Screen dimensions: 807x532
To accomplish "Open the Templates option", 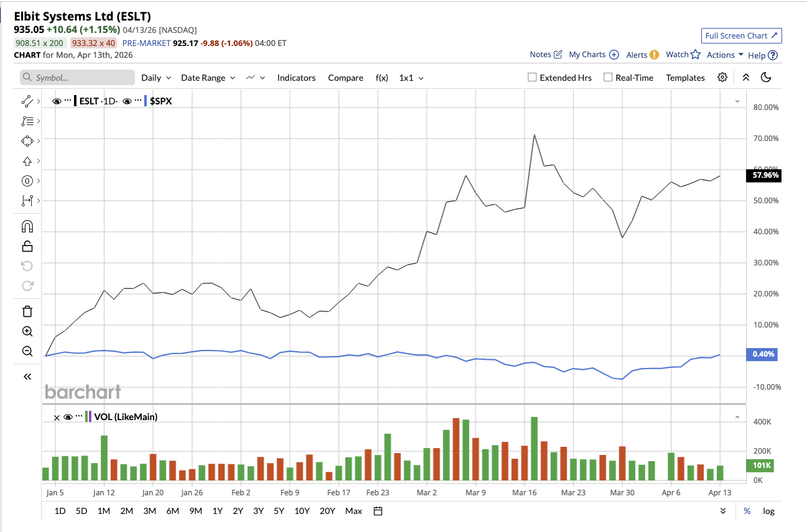I will tap(685, 78).
